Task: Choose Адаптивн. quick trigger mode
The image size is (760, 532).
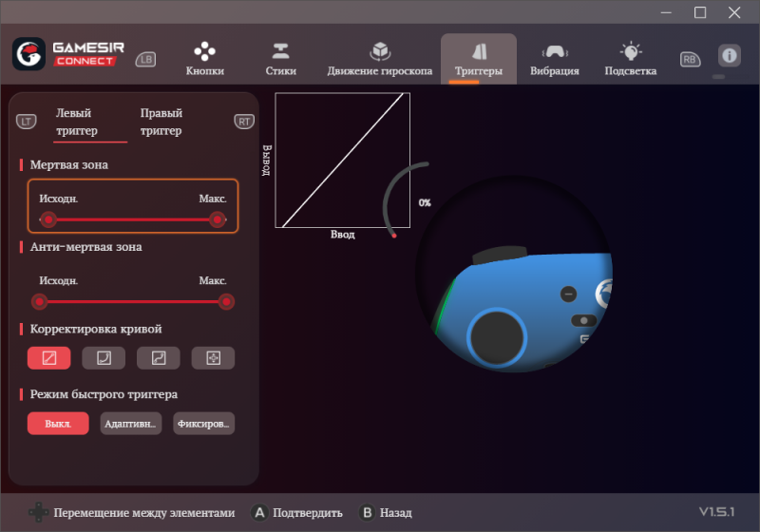Action: click(131, 424)
